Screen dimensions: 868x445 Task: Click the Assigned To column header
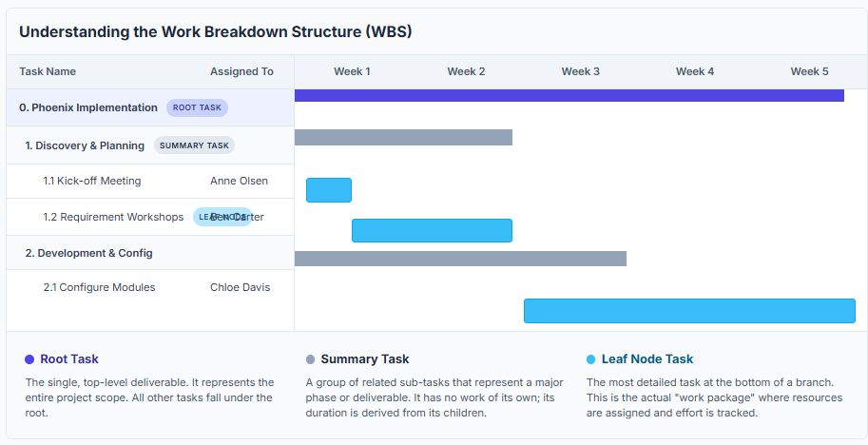click(241, 71)
